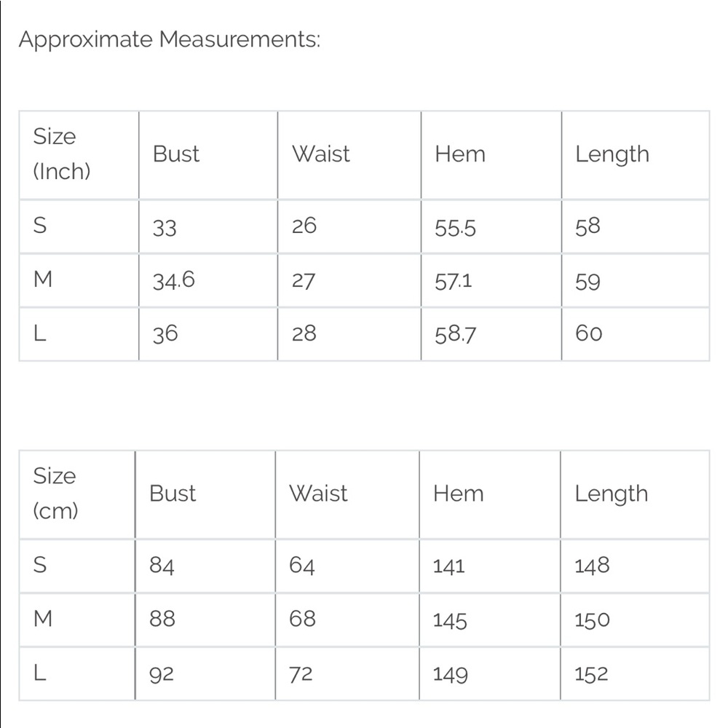The height and width of the screenshot is (728, 728).
Task: Select the Size (cm) header cell
Action: pos(55,493)
